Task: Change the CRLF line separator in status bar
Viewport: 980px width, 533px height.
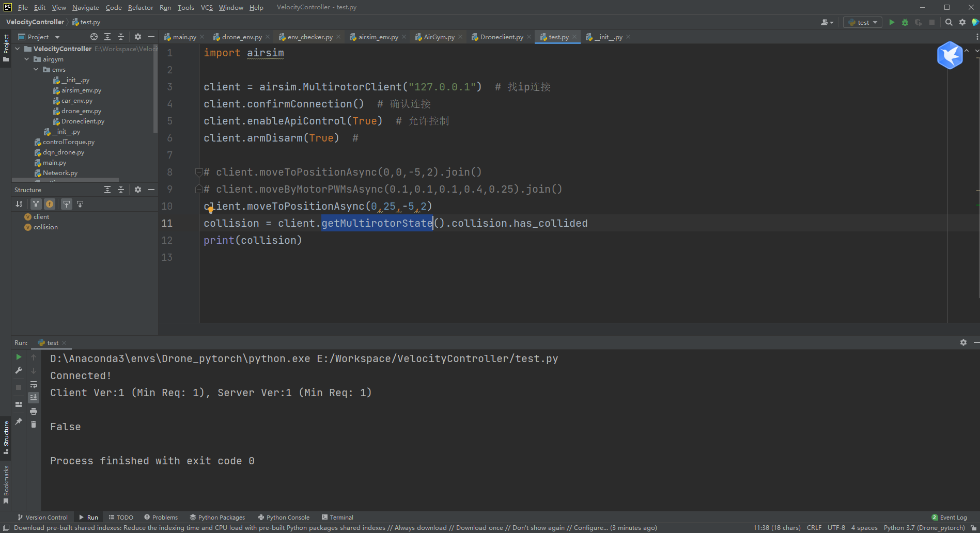Action: tap(814, 527)
